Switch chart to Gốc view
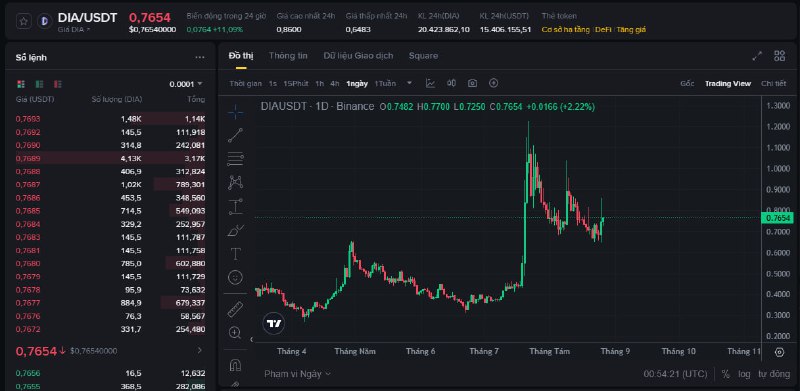 (x=687, y=84)
